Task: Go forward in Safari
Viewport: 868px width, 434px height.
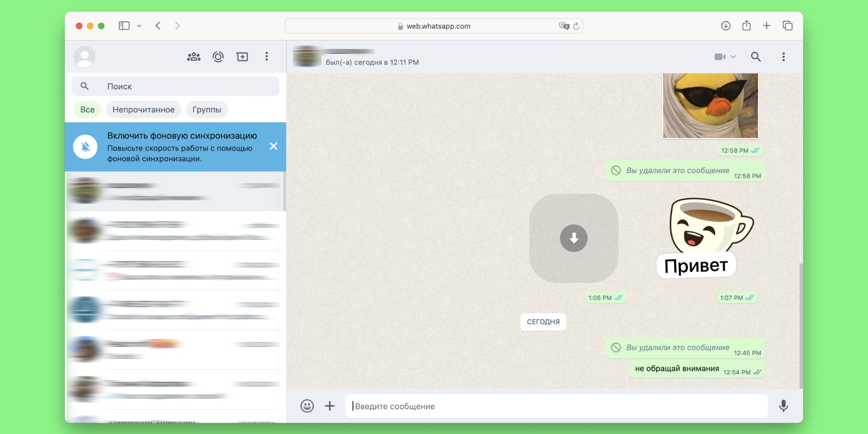Action: pyautogui.click(x=177, y=26)
